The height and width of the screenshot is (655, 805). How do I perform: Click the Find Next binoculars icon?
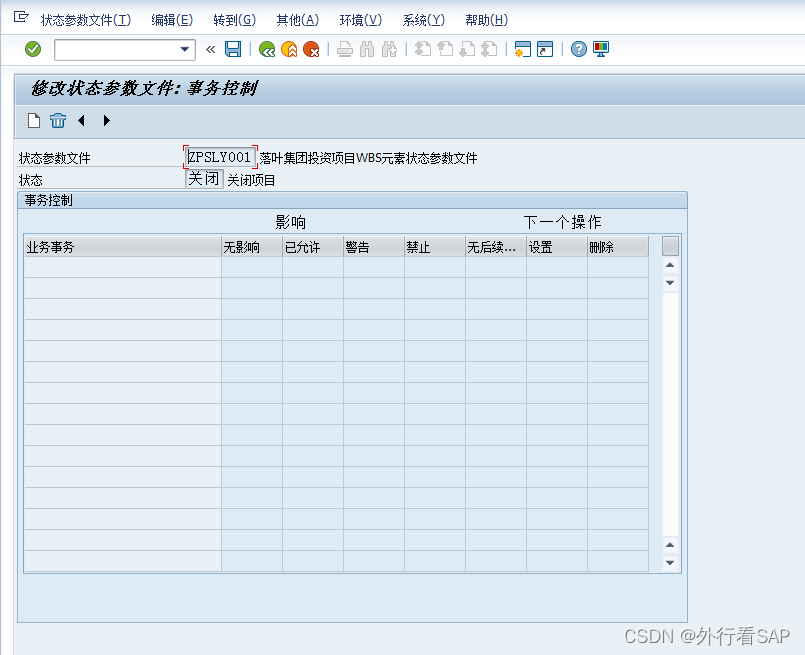[x=389, y=49]
